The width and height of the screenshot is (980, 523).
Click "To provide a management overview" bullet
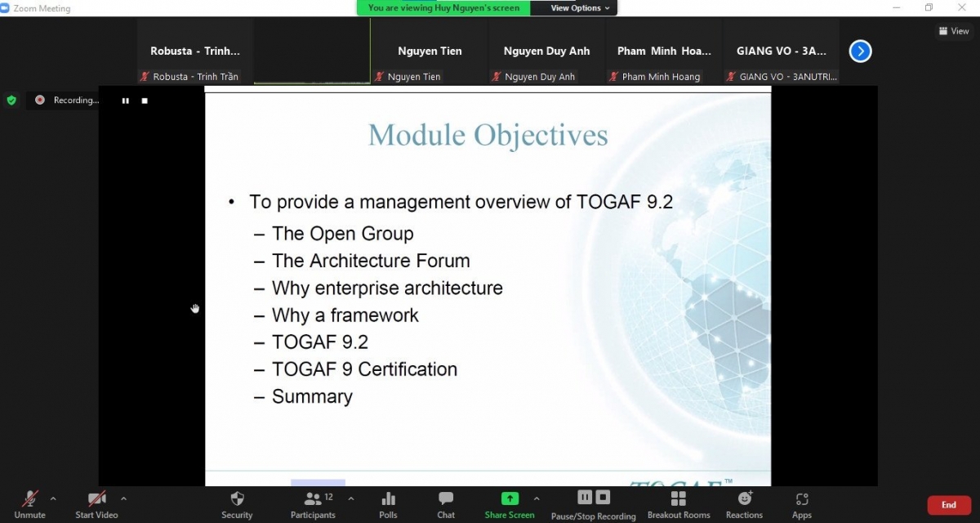pos(461,202)
